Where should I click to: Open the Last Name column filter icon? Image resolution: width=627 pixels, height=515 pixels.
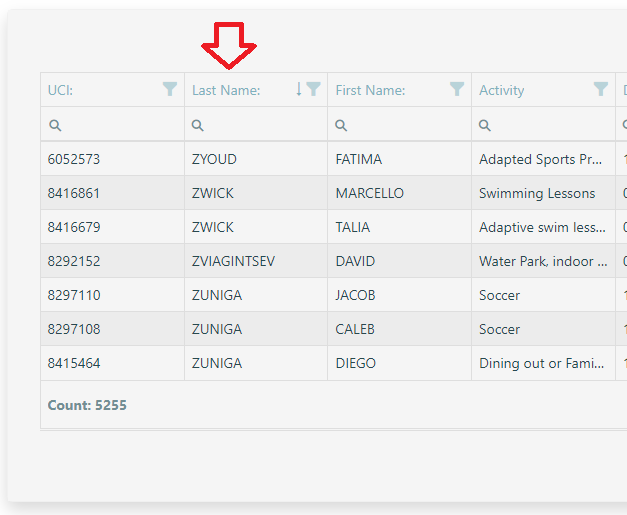click(x=314, y=89)
